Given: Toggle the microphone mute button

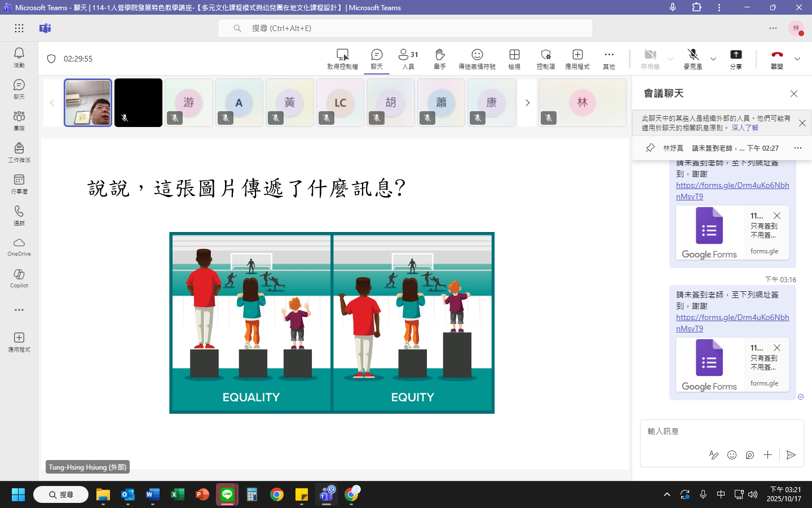Looking at the screenshot, I should click(693, 59).
